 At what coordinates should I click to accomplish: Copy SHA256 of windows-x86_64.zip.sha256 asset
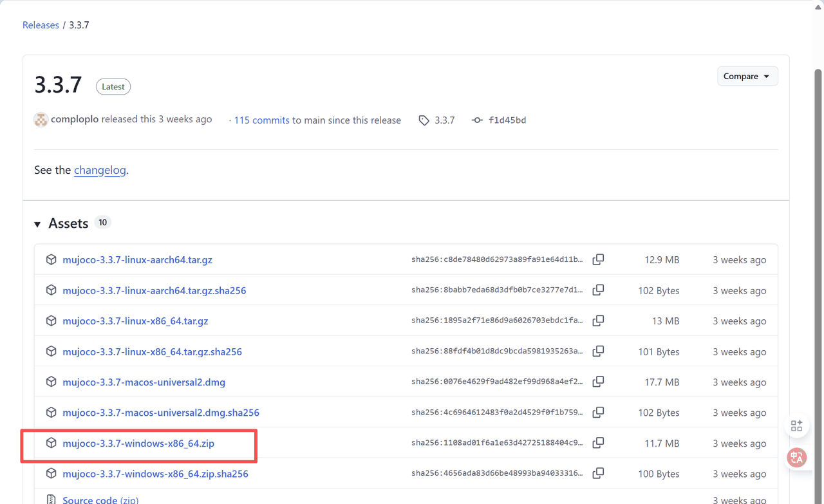pyautogui.click(x=598, y=473)
